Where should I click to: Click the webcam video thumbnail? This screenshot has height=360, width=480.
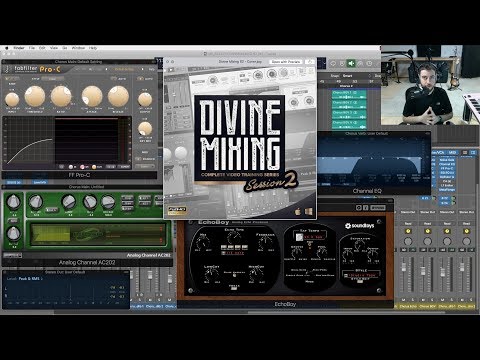431,85
